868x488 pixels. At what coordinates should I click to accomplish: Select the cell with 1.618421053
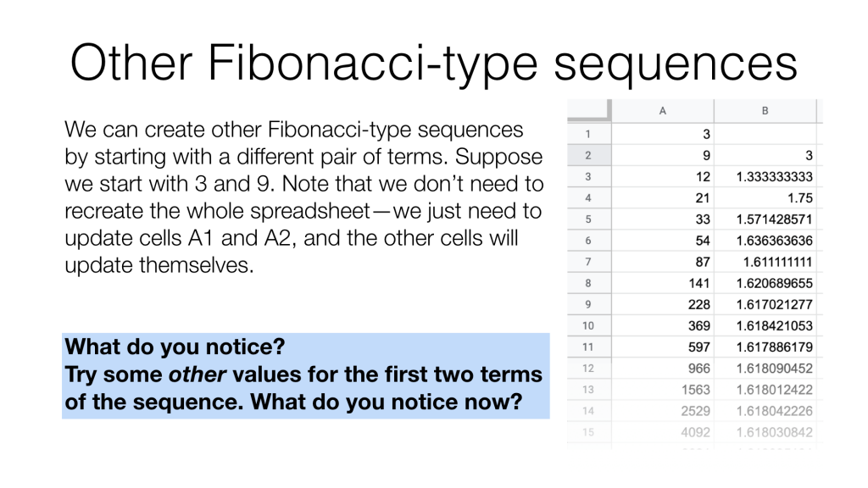pos(765,326)
